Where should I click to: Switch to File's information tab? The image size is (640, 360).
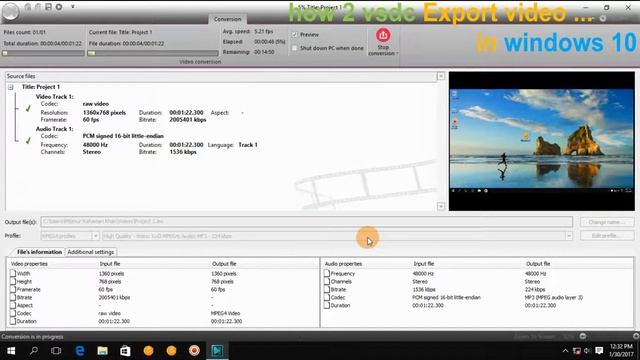39,252
